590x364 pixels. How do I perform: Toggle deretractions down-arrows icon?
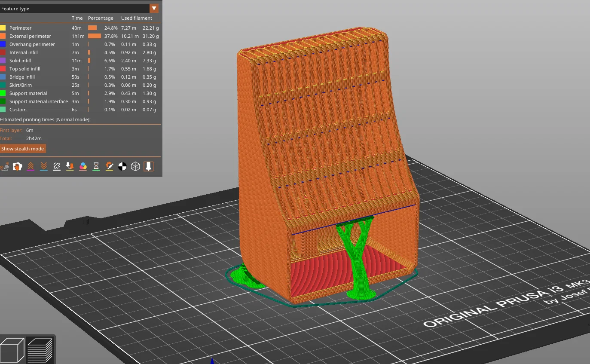[43, 166]
